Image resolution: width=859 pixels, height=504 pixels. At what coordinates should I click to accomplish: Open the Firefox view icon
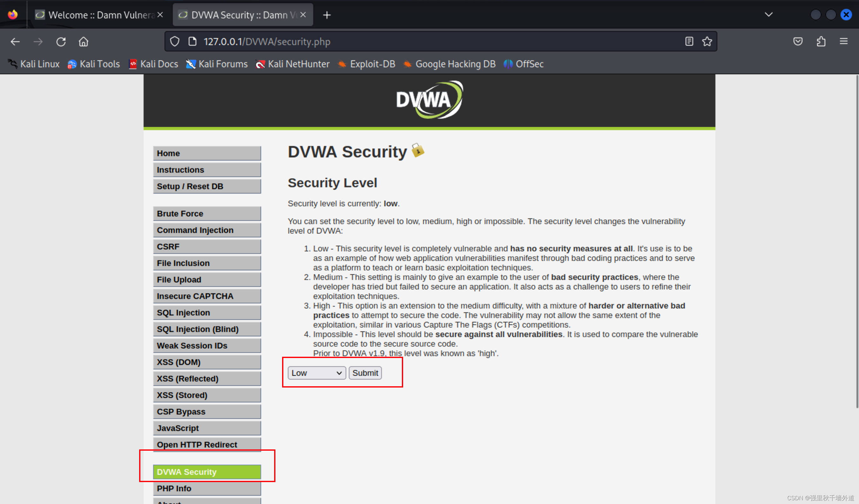[13, 15]
